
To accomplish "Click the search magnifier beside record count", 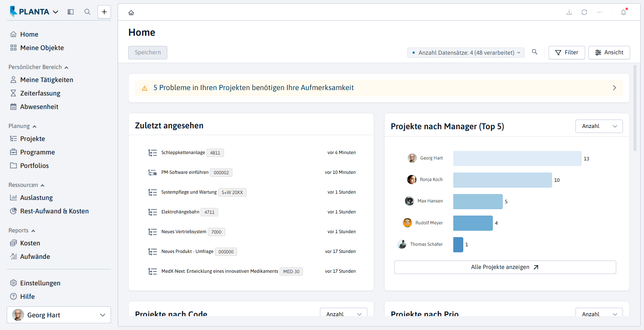I will [535, 52].
